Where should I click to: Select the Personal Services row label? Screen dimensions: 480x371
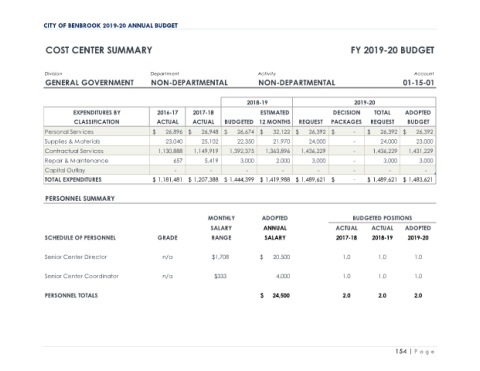(x=69, y=132)
